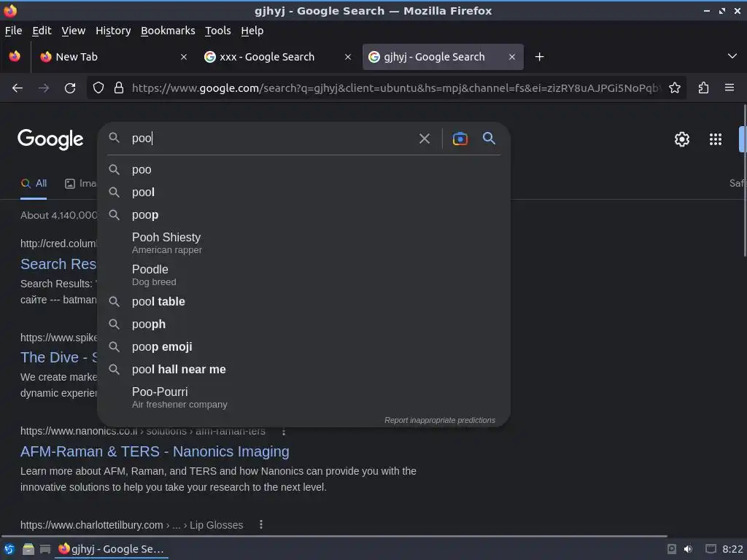Clear the search box with X

pyautogui.click(x=425, y=139)
